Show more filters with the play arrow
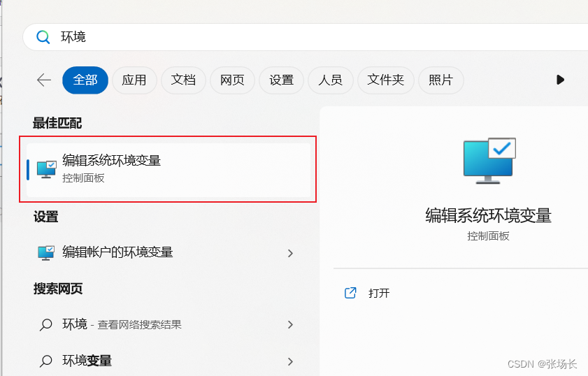Image resolution: width=588 pixels, height=376 pixels. point(560,80)
